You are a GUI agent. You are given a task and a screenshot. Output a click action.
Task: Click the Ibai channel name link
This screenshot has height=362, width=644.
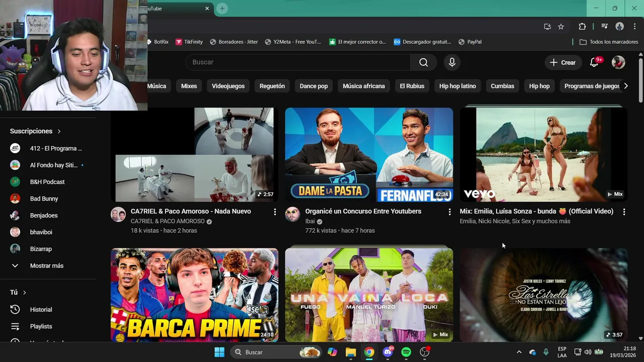(x=310, y=221)
